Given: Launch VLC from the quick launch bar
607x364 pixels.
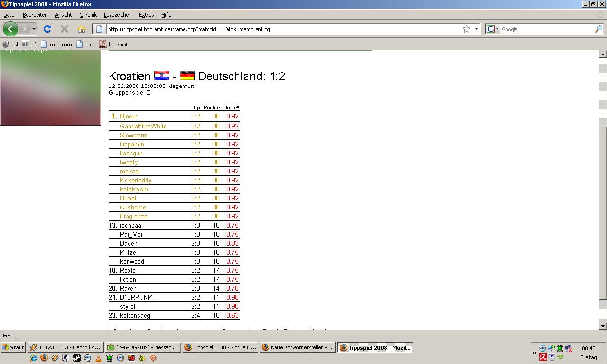Looking at the screenshot, I should (x=99, y=358).
